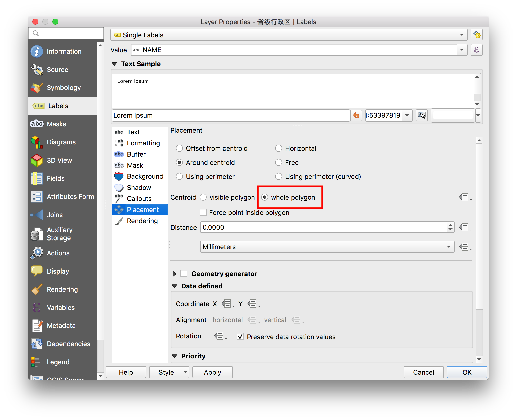
Task: Click the Apply button
Action: [212, 372]
